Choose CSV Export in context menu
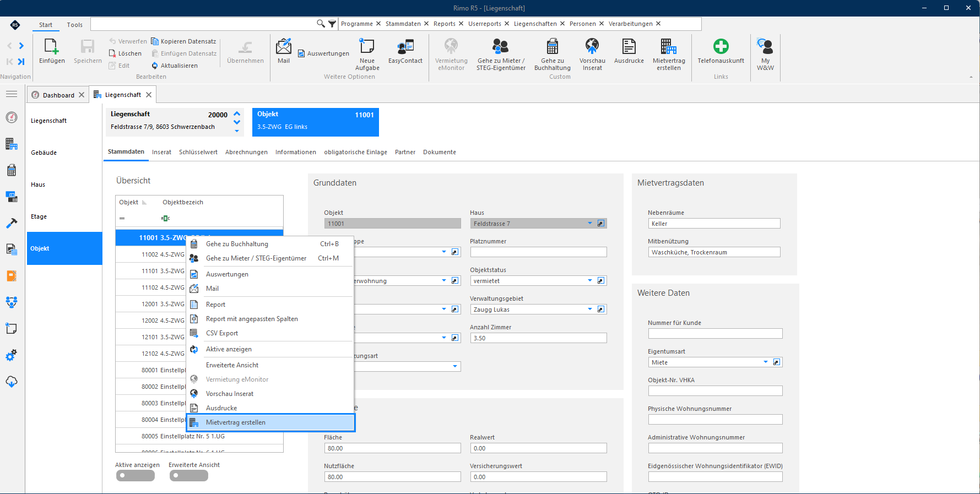980x494 pixels. pyautogui.click(x=270, y=333)
